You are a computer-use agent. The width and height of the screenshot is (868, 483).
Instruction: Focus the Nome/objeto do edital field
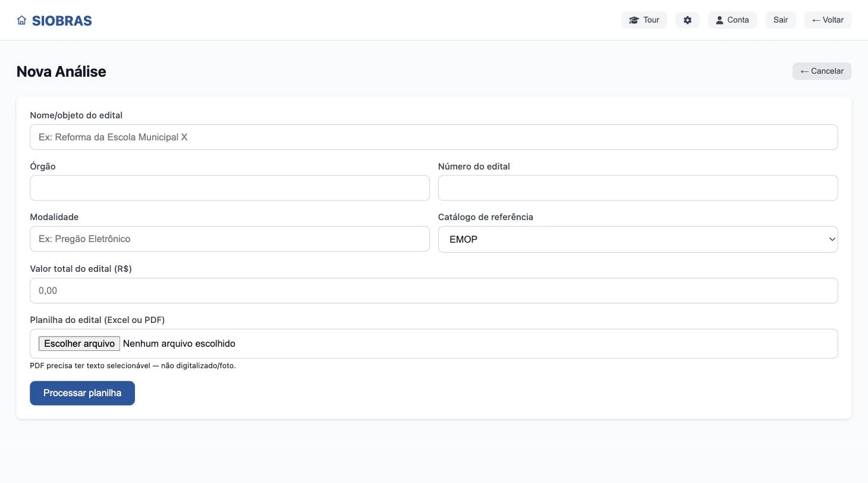(434, 137)
